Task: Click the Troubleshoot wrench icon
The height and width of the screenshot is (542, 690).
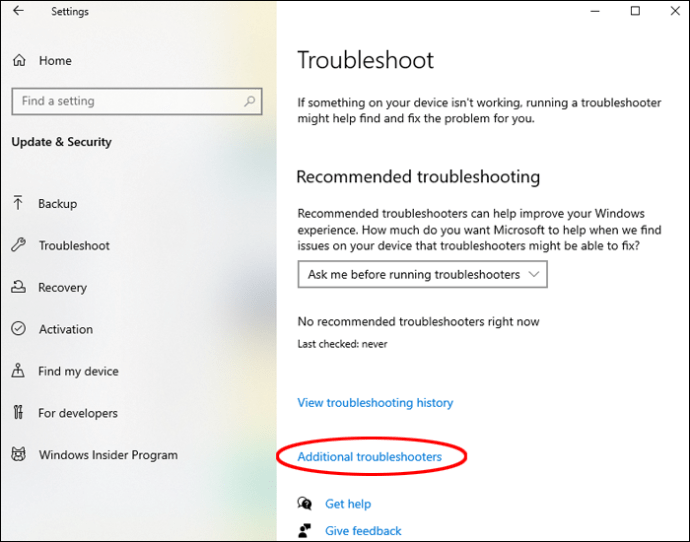Action: click(18, 245)
